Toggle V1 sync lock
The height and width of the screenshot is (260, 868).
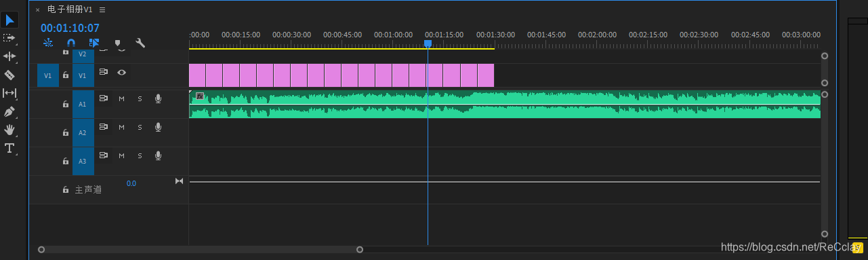tap(104, 72)
